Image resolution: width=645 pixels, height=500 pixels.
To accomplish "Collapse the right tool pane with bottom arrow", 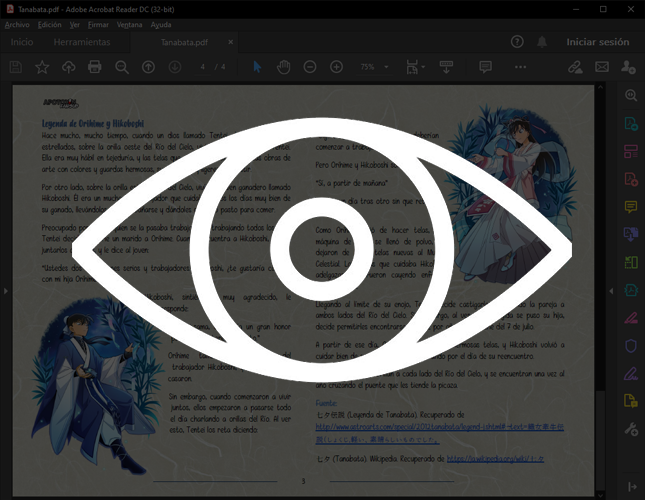I will pos(632,487).
